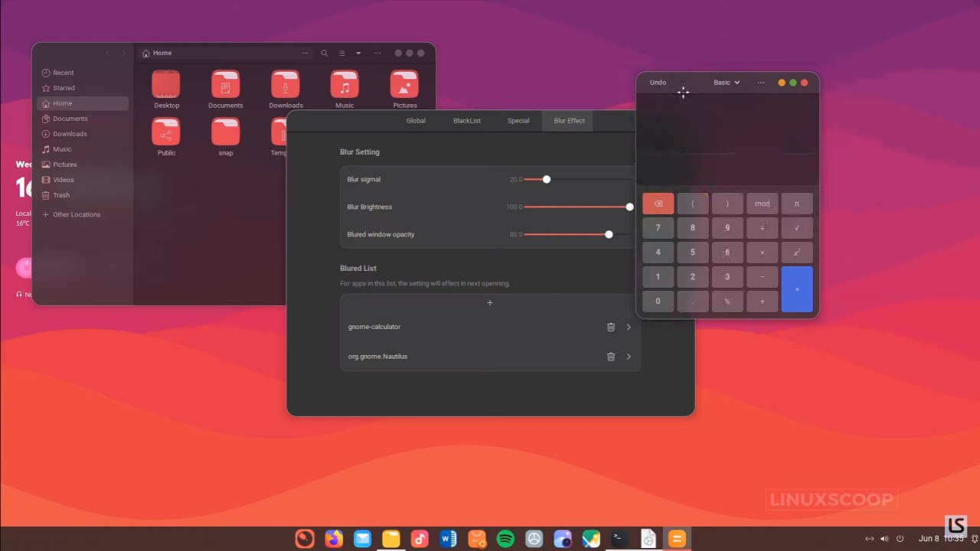Viewport: 980px width, 551px height.
Task: Click the square root button in Calculator
Action: [797, 228]
